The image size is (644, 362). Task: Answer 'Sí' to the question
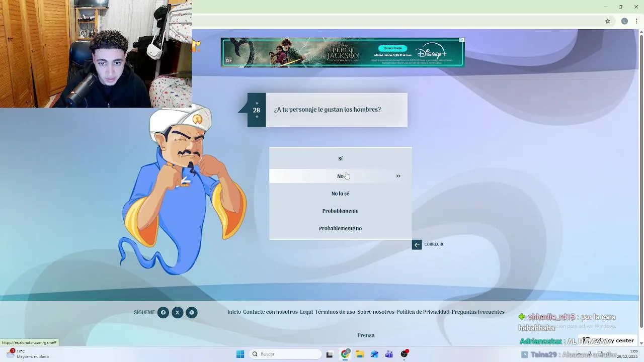coord(340,158)
